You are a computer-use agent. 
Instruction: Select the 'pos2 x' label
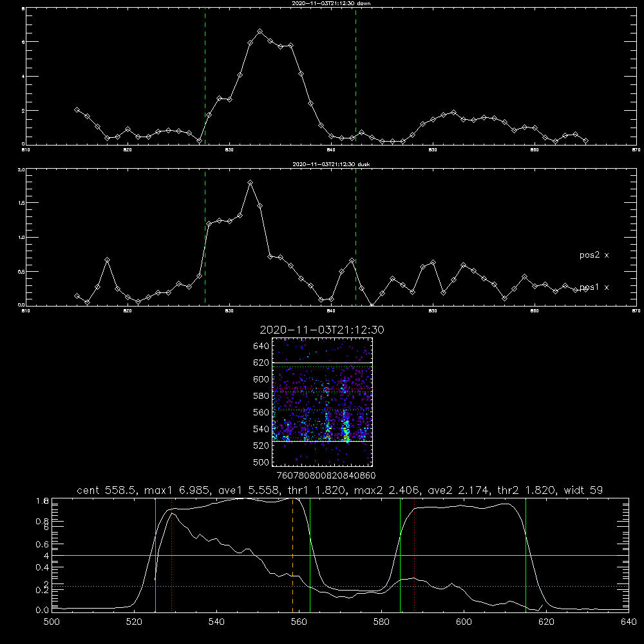point(594,255)
